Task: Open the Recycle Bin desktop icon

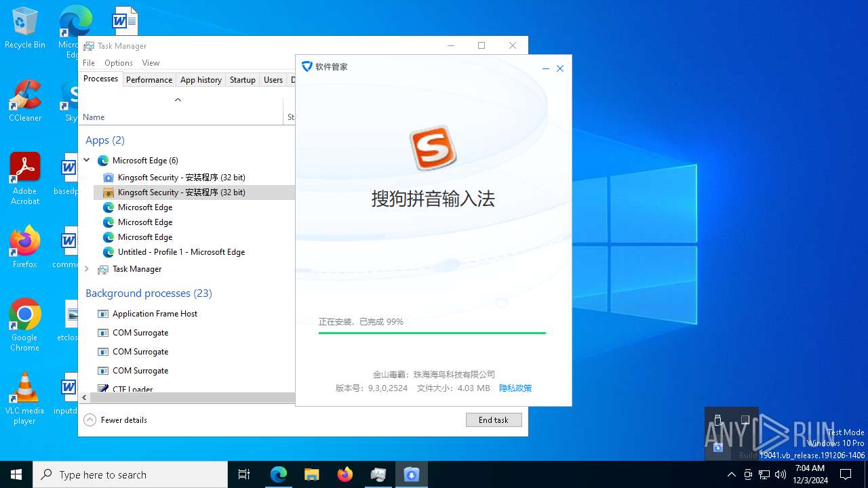Action: 25,28
